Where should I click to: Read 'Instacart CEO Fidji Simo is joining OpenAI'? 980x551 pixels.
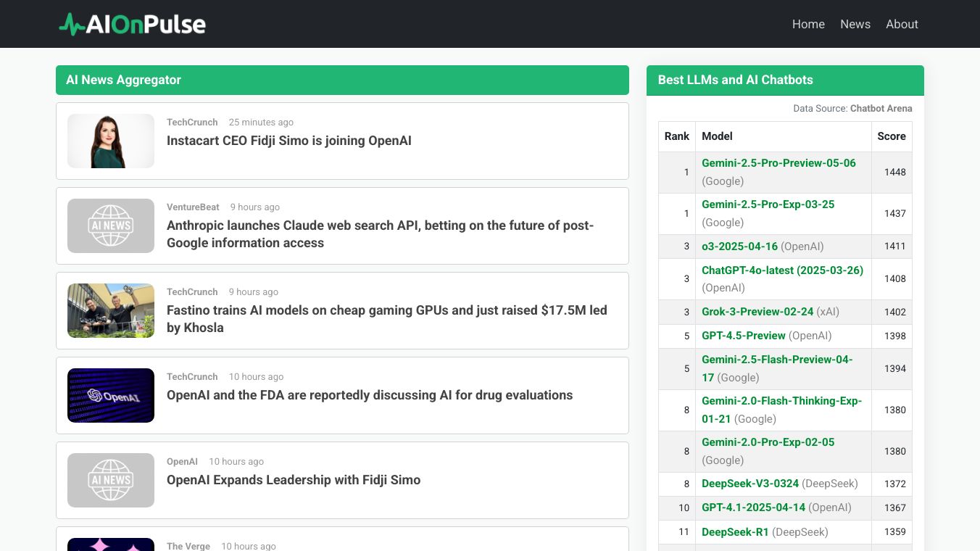pos(289,141)
